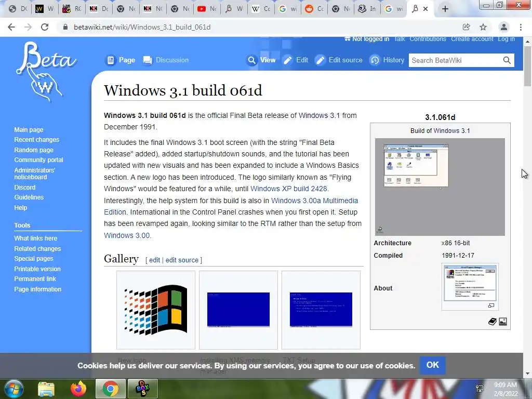Open Page information link

[37, 289]
